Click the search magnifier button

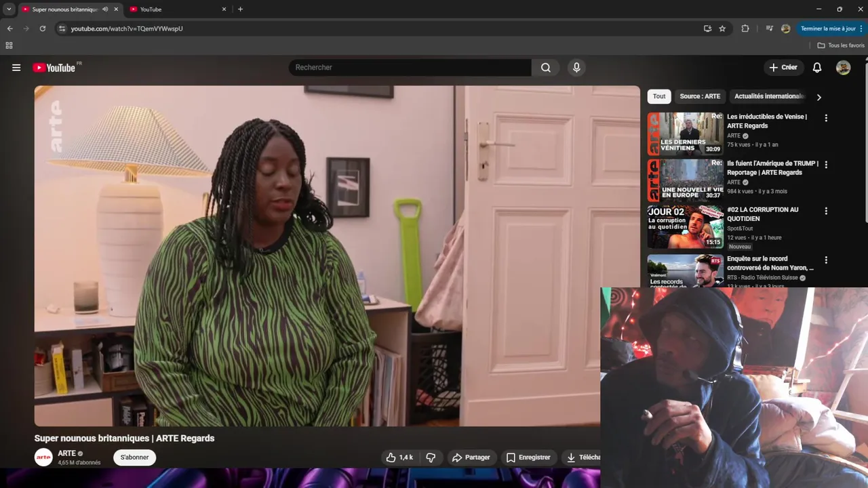(546, 68)
